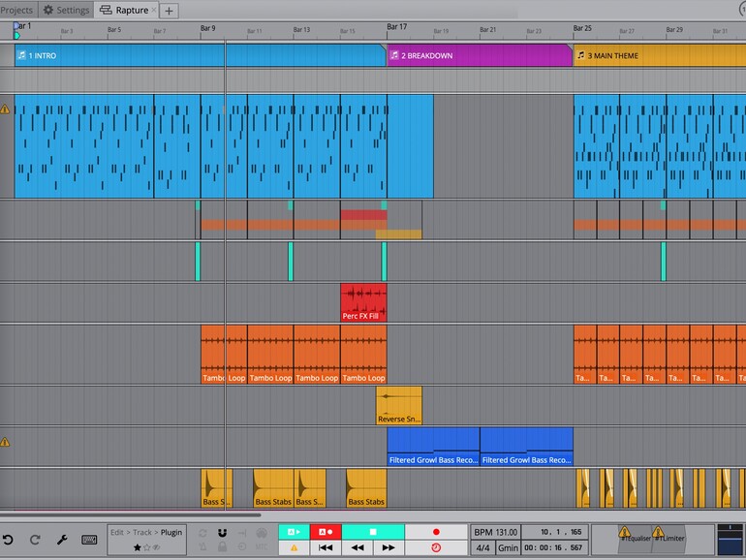
Task: Click the horizontal scrollbar under the tracks
Action: click(x=131, y=514)
